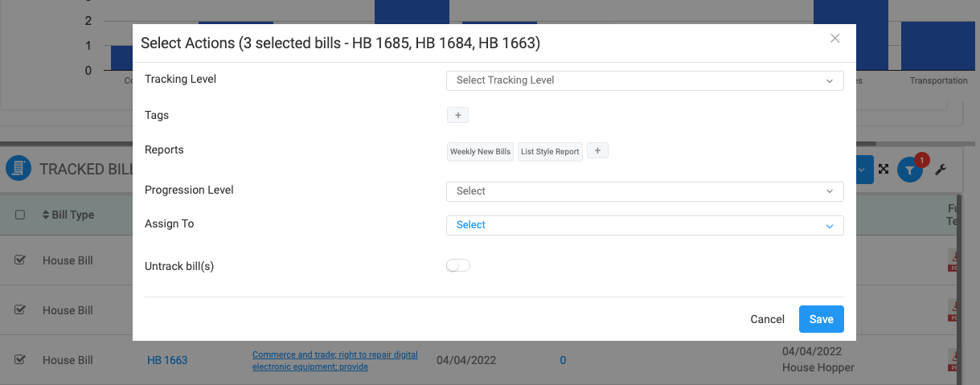Screen dimensions: 980x385
Task: Open the wrench settings icon
Action: 941,170
